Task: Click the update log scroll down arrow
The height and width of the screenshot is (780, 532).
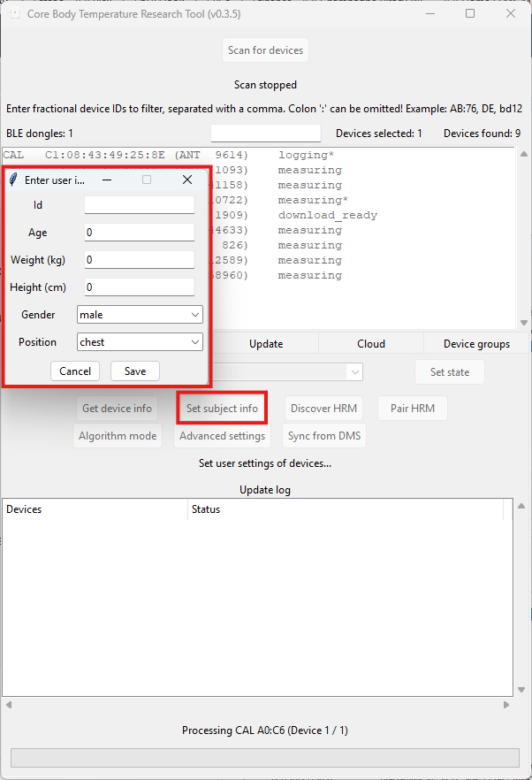Action: pyautogui.click(x=521, y=690)
